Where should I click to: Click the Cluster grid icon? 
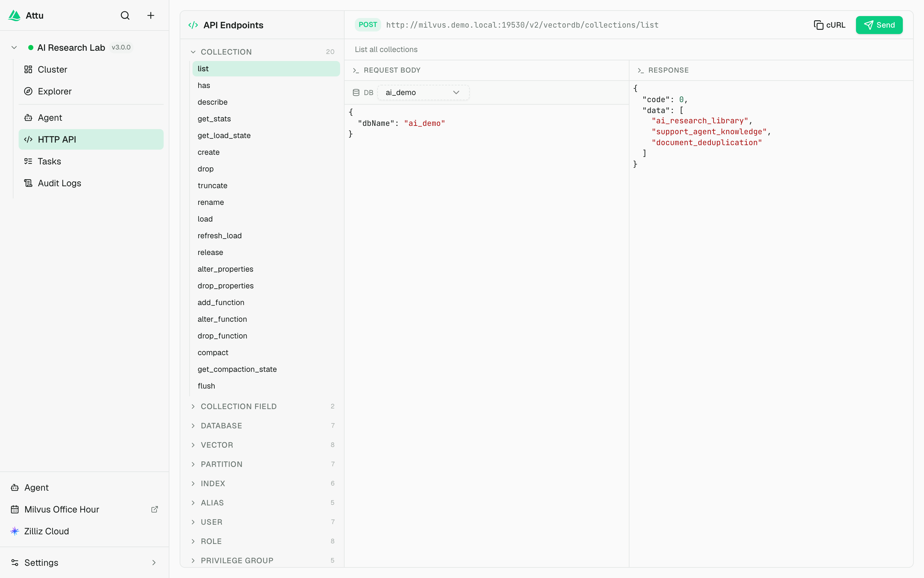(28, 69)
